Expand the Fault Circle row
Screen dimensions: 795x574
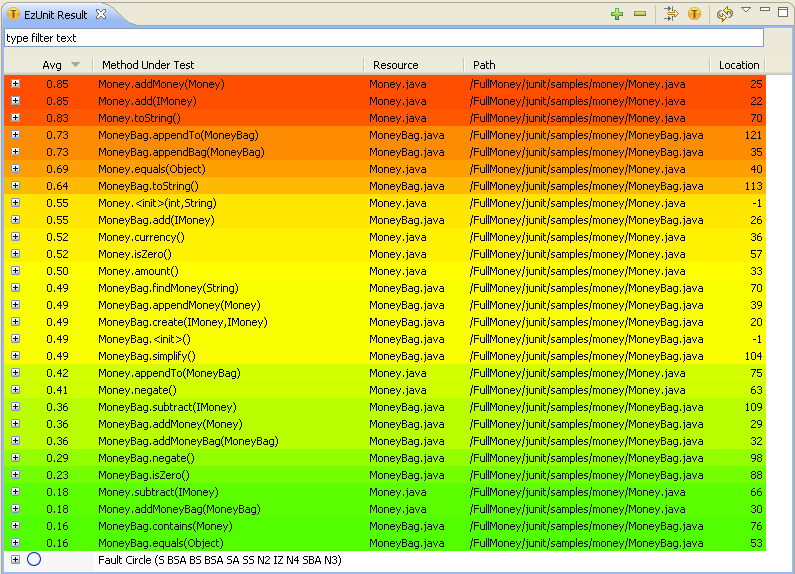(x=16, y=559)
